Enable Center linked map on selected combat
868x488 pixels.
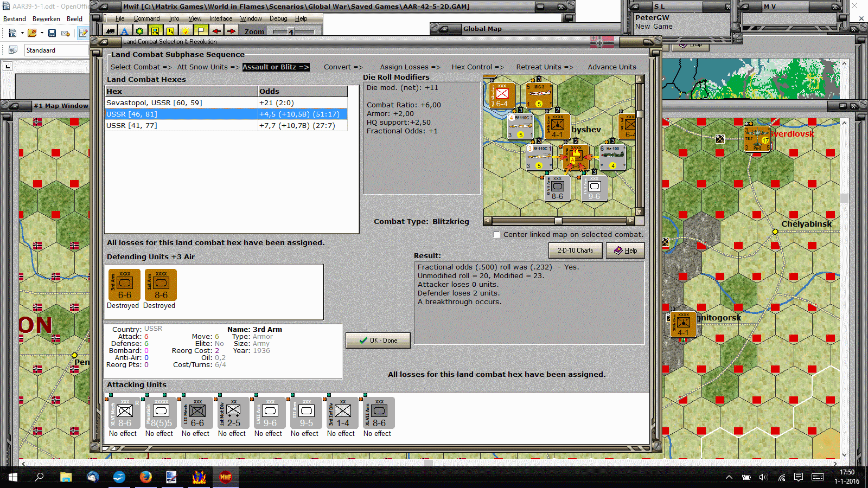pyautogui.click(x=497, y=235)
